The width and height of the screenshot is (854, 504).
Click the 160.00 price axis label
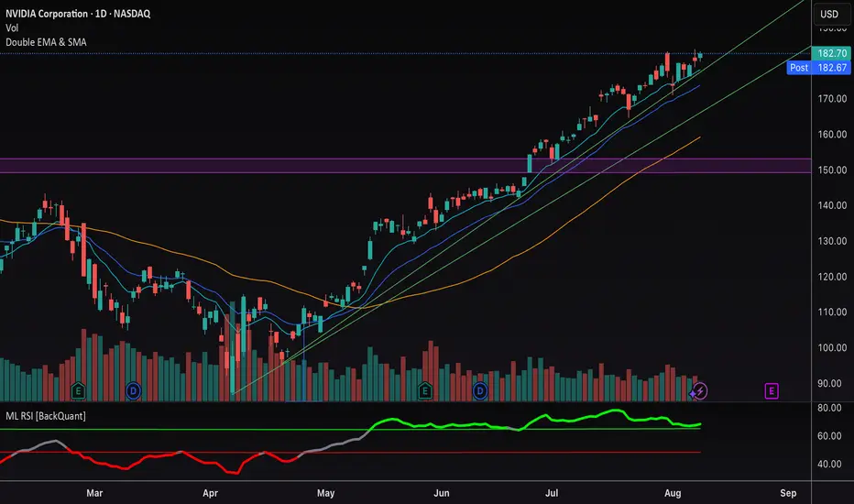[x=832, y=134]
